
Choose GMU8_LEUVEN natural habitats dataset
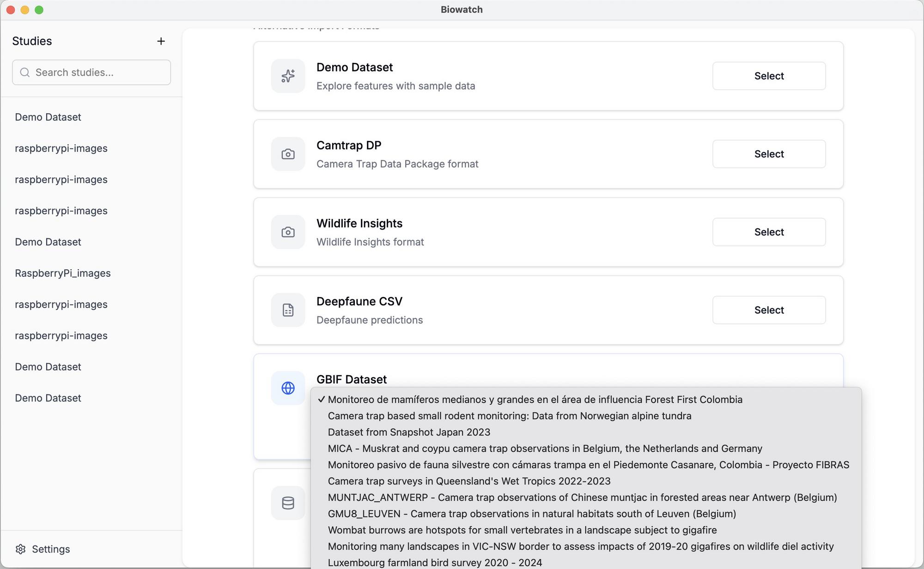click(586, 514)
